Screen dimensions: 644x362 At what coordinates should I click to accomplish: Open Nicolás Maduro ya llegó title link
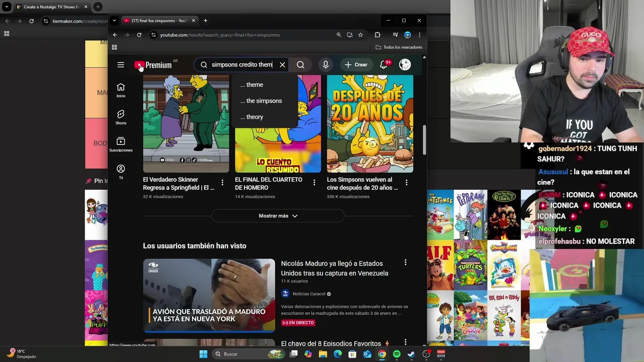click(335, 268)
